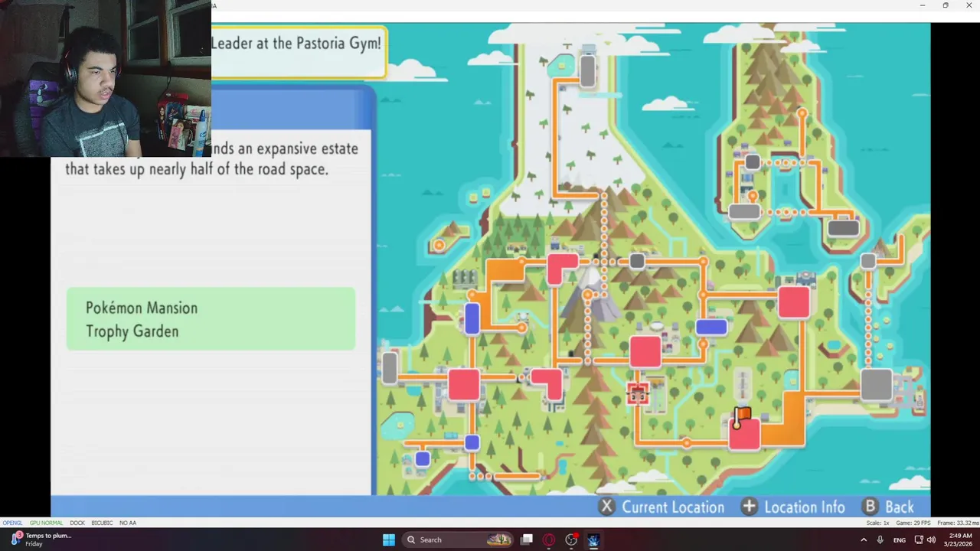Image resolution: width=980 pixels, height=551 pixels.
Task: Select the Stark Mountain circle on northeast island
Action: coord(802,113)
